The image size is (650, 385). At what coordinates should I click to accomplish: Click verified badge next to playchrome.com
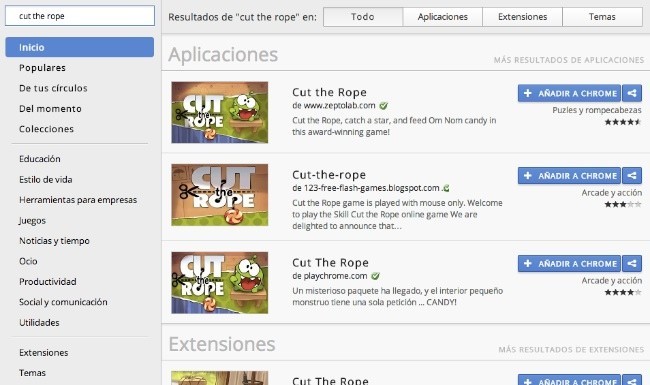[x=375, y=276]
